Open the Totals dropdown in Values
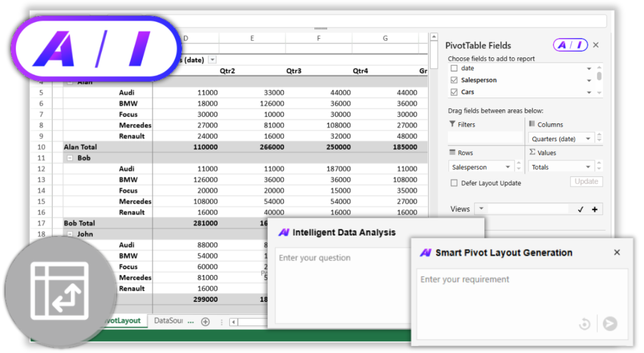 pos(588,167)
